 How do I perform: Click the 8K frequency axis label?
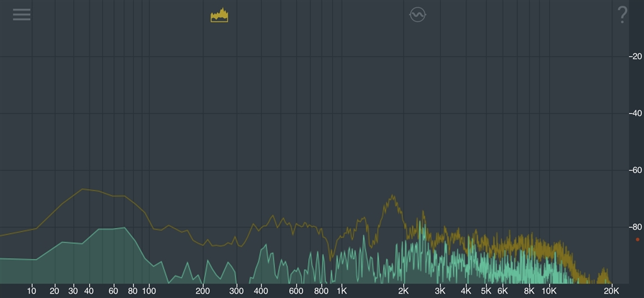[x=529, y=291]
